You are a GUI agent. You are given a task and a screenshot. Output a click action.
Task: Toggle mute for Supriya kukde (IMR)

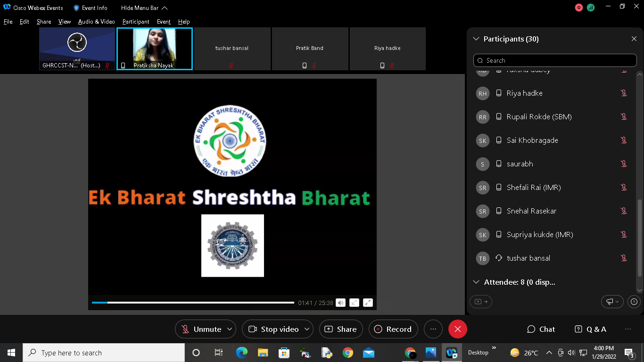(624, 235)
